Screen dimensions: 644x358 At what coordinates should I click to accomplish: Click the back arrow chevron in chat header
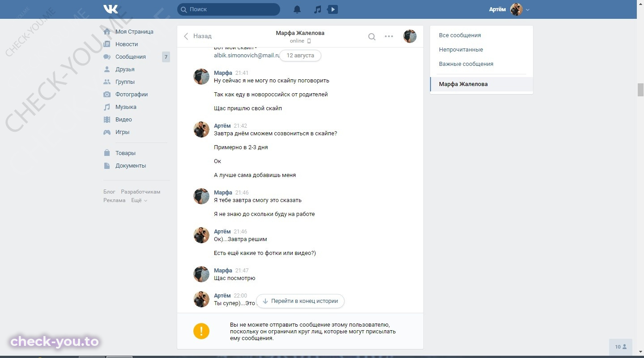tap(186, 36)
